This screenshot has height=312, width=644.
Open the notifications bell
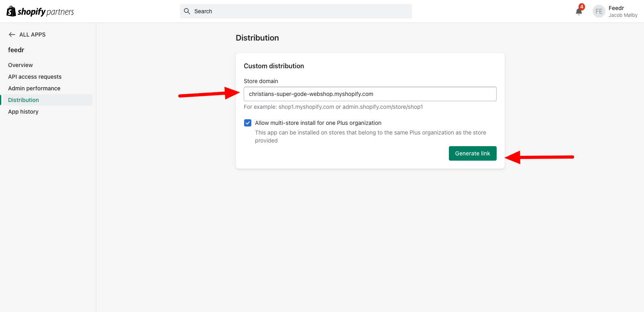(x=579, y=12)
